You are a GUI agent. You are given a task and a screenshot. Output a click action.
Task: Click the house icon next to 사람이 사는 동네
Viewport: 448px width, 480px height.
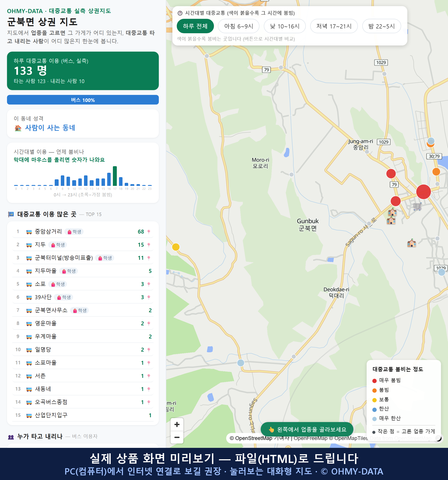coord(18,128)
